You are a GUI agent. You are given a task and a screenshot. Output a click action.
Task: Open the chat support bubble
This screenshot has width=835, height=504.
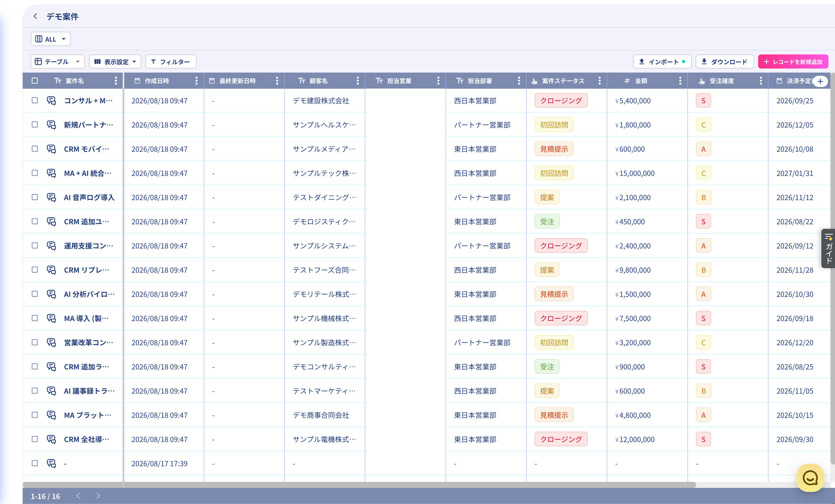click(810, 478)
